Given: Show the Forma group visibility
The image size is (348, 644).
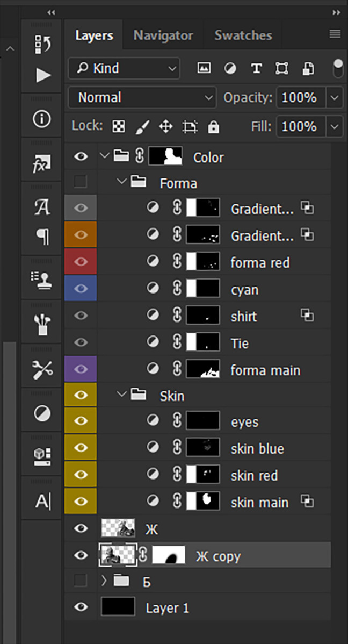Looking at the screenshot, I should click(81, 182).
